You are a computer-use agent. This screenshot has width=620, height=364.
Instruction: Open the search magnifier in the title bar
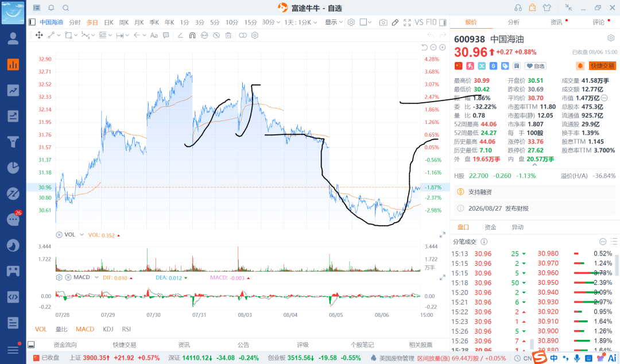pyautogui.click(x=66, y=8)
